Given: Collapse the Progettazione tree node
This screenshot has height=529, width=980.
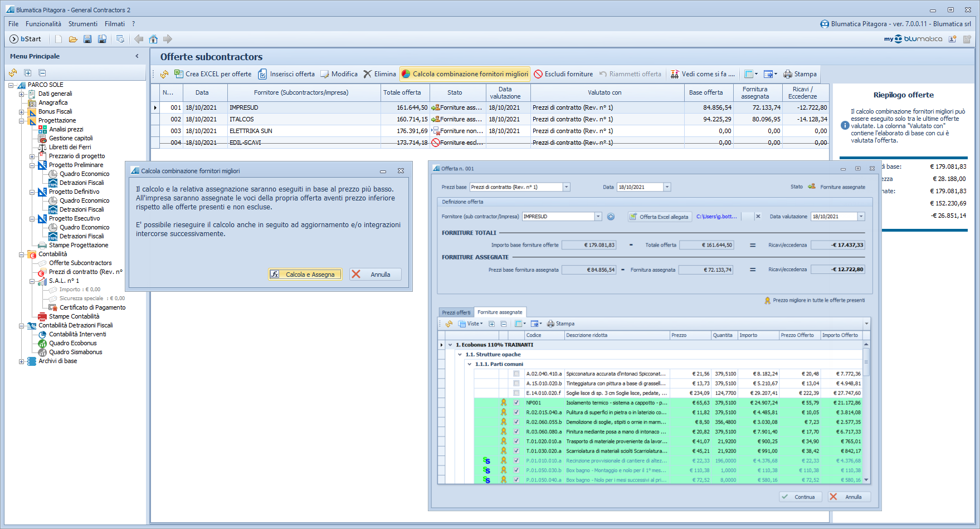Looking at the screenshot, I should tap(21, 121).
